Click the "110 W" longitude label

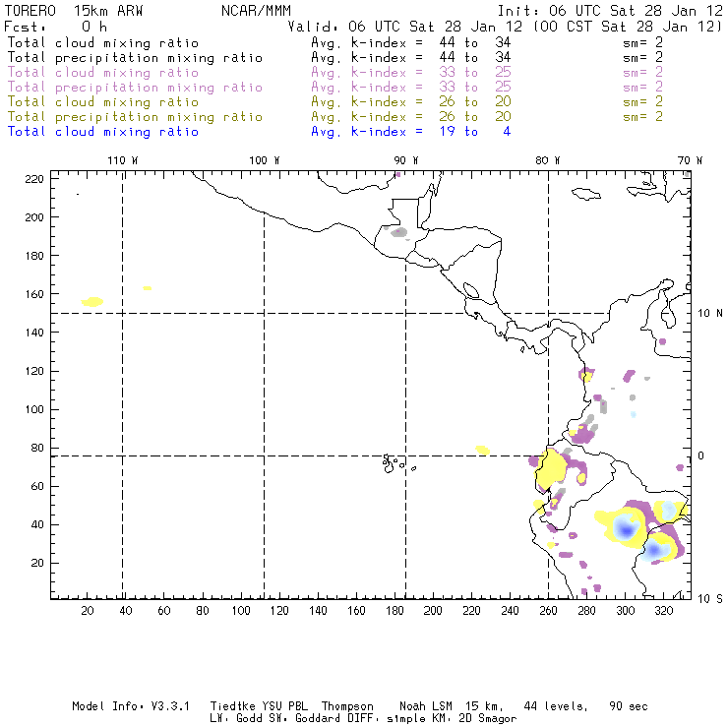[x=123, y=160]
